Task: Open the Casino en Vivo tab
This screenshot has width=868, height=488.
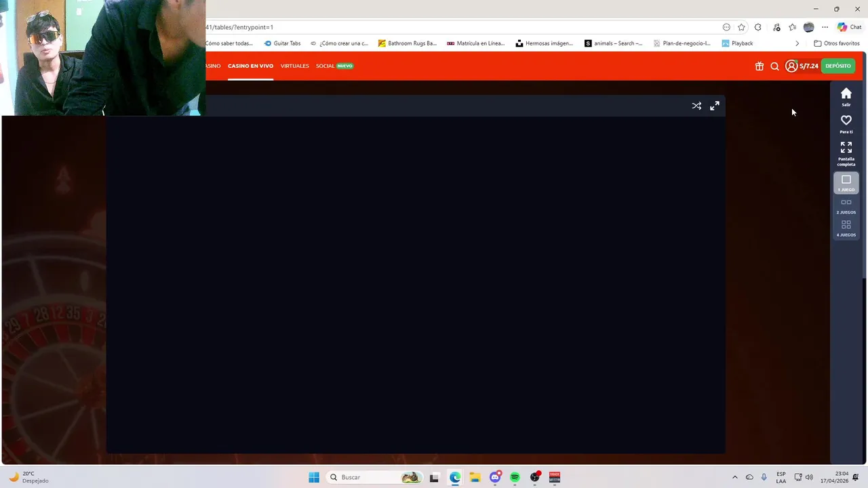Action: 250,66
